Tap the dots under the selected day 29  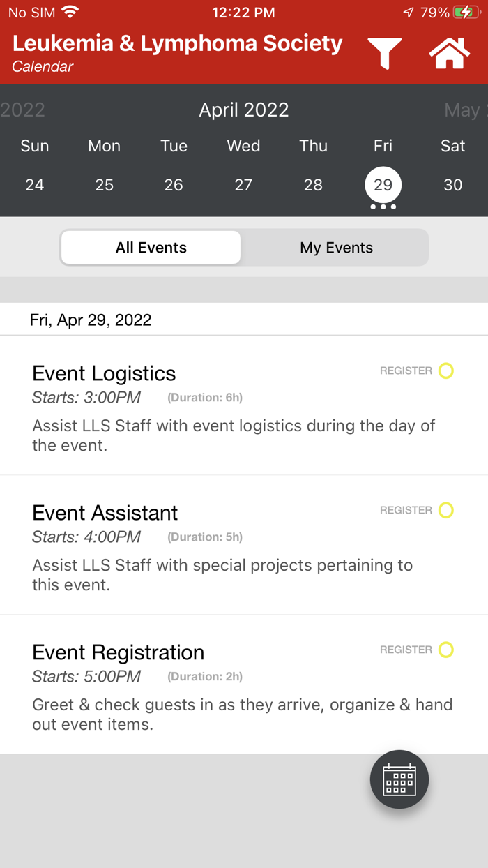point(383,207)
